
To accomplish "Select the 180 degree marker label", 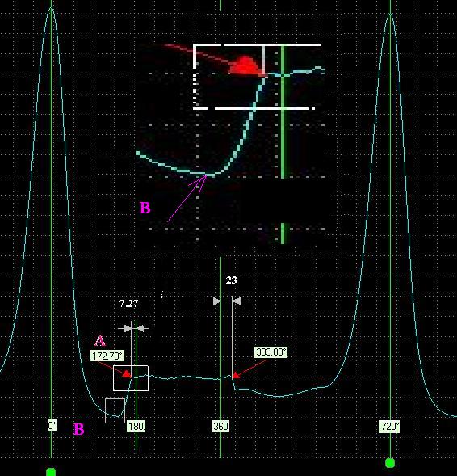I will tap(136, 427).
